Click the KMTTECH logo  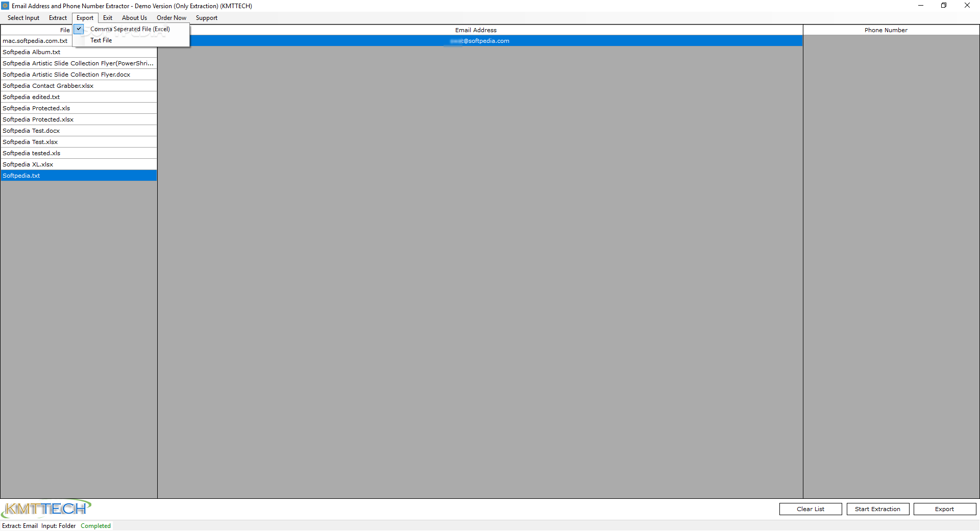click(x=46, y=509)
